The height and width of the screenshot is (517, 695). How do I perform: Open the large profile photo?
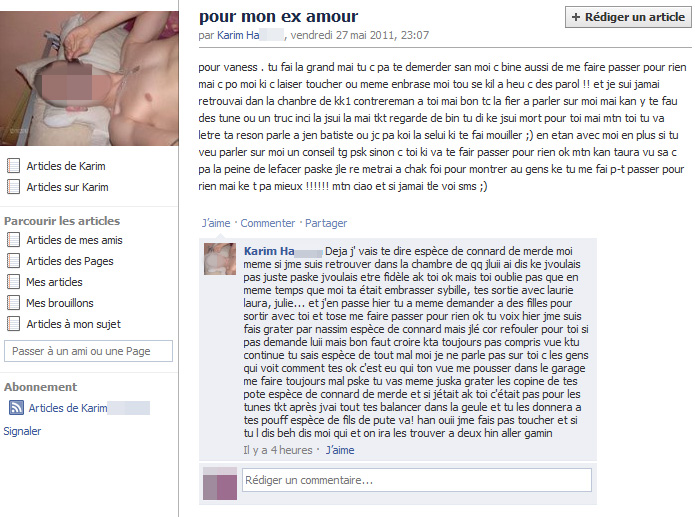pyautogui.click(x=89, y=78)
